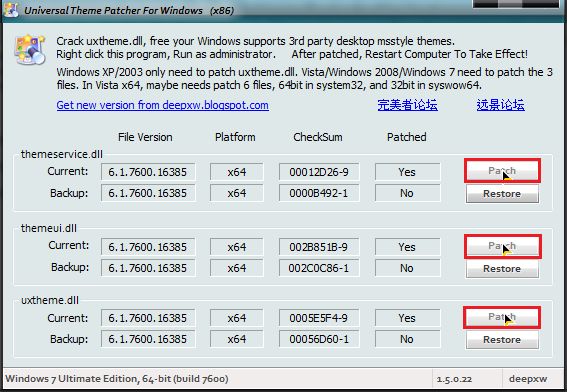Patch the uxtheme.dll file
The width and height of the screenshot is (567, 392).
[502, 317]
